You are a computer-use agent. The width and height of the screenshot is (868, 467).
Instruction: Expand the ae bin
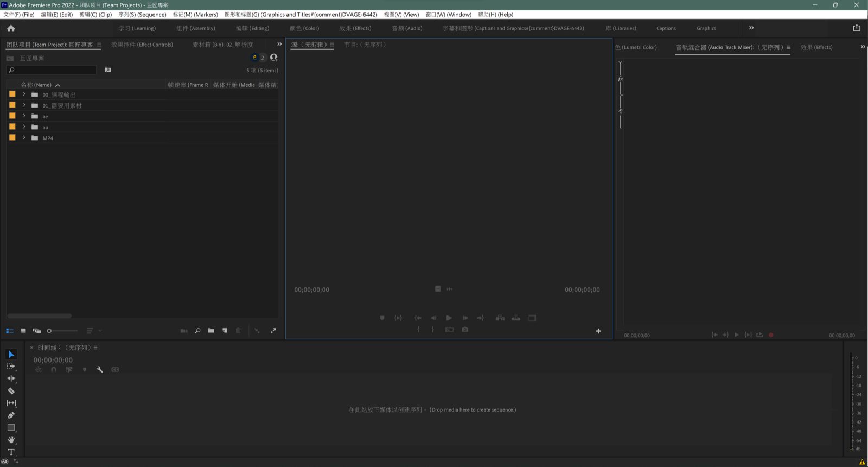coord(24,116)
